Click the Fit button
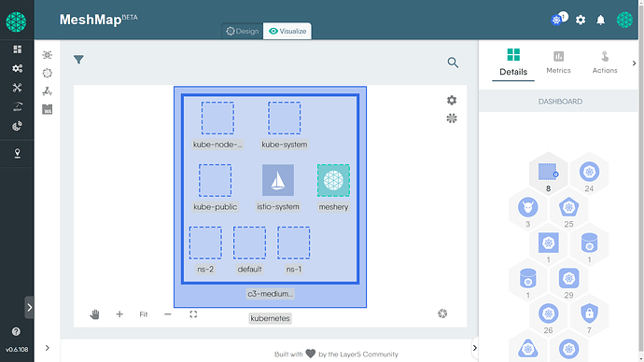 point(144,314)
